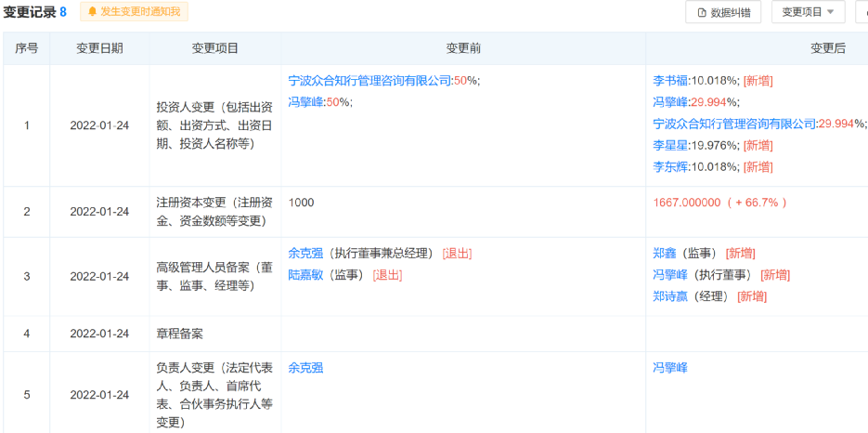Click 变更前 column header
Viewport: 868px width, 433px height.
[x=463, y=49]
